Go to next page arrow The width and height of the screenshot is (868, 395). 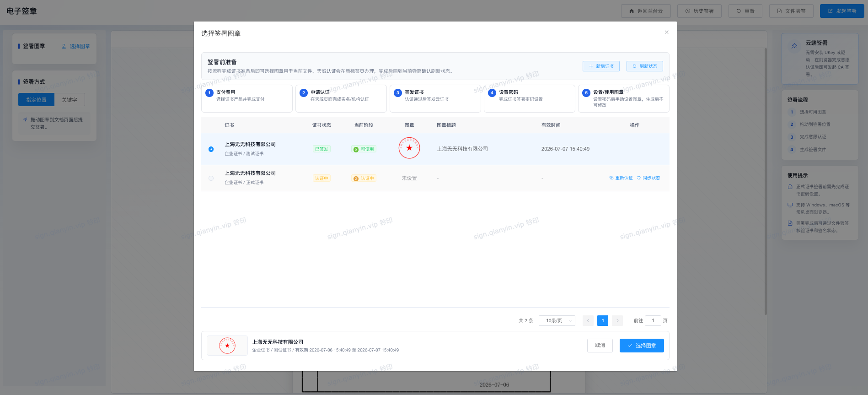tap(617, 321)
